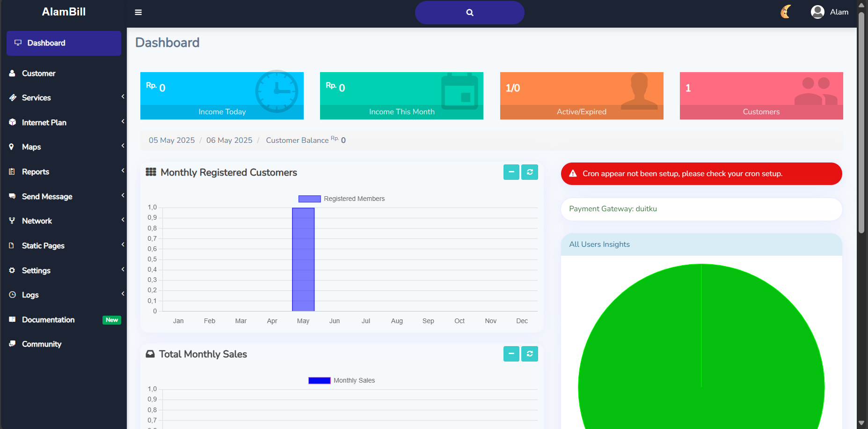Expand the Services submenu chevron

pyautogui.click(x=123, y=96)
